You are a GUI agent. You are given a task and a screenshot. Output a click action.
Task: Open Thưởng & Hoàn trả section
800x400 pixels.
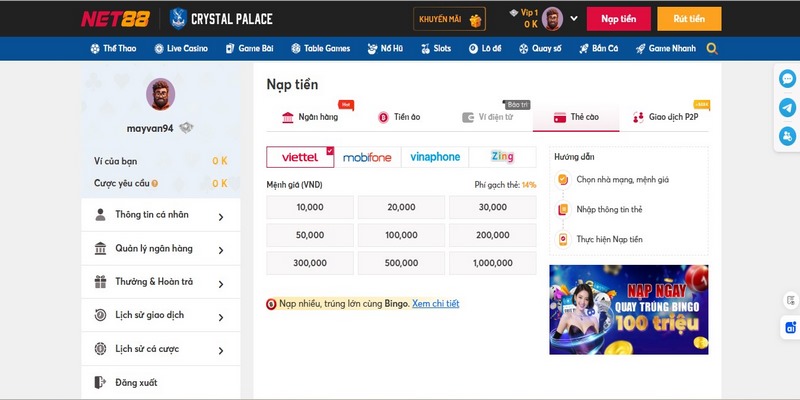(161, 282)
